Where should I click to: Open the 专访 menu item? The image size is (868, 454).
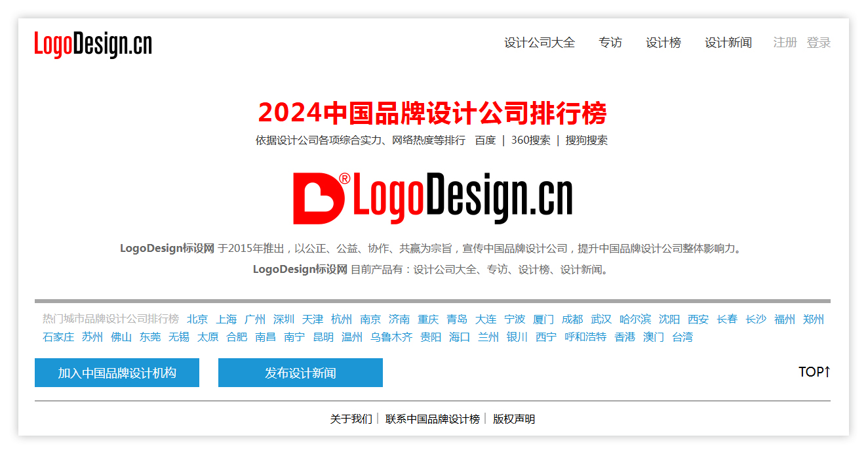tap(610, 43)
